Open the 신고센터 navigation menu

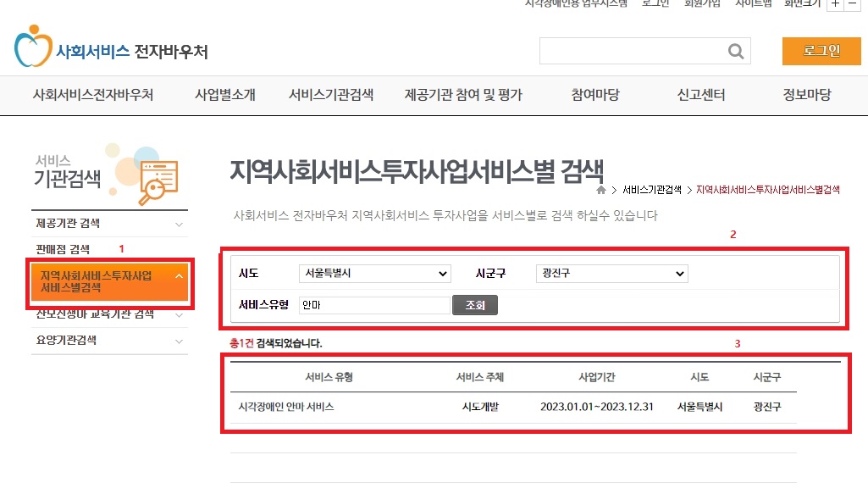click(702, 95)
